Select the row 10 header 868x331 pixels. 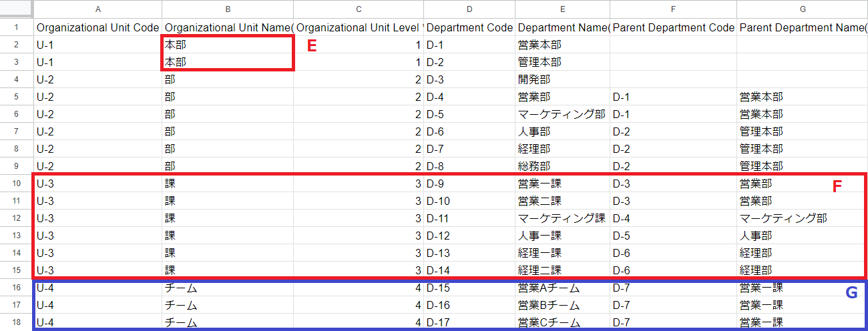click(17, 184)
